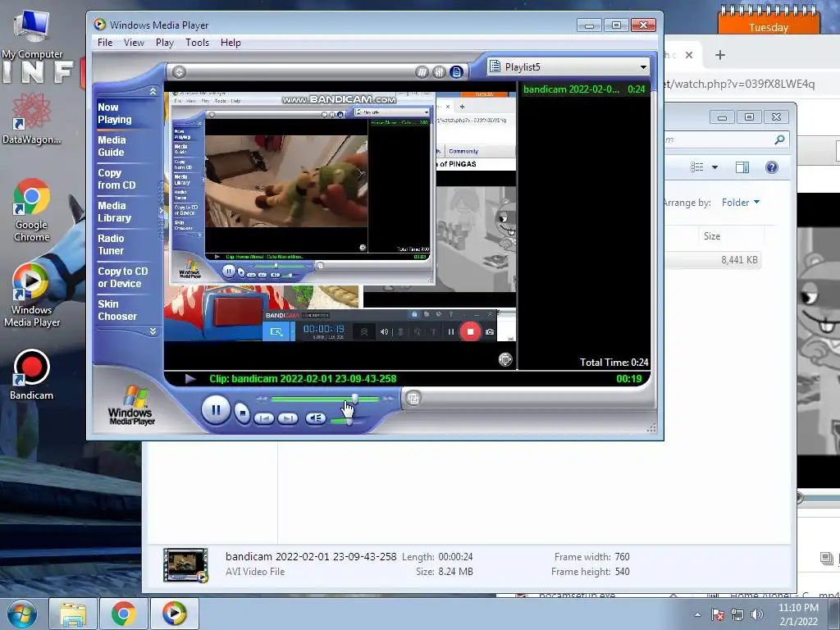The width and height of the screenshot is (840, 630).
Task: Stop the current clip
Action: coord(243,413)
